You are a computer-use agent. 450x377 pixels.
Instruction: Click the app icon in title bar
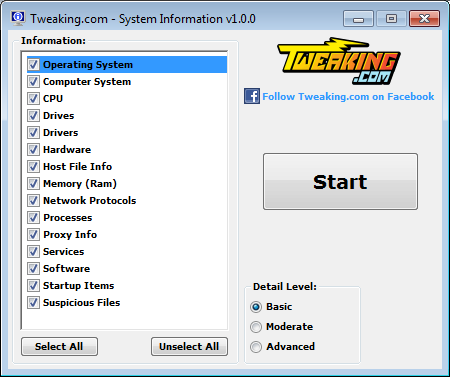(18, 18)
